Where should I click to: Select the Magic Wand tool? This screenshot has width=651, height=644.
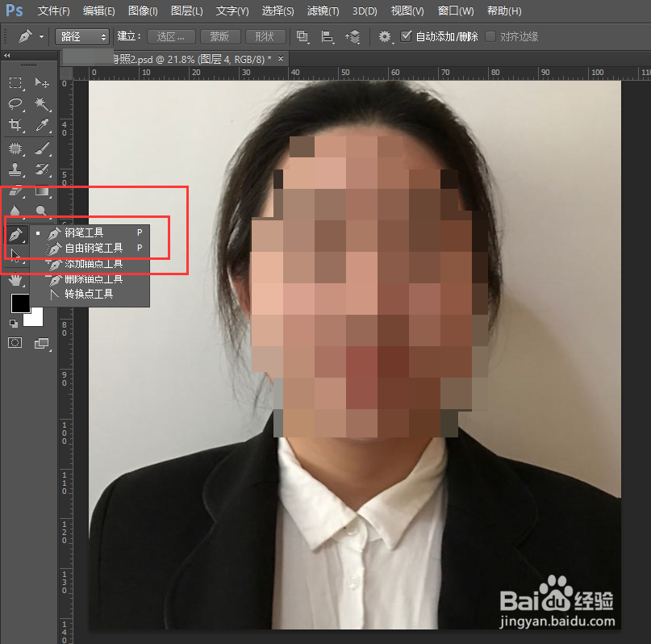(41, 103)
